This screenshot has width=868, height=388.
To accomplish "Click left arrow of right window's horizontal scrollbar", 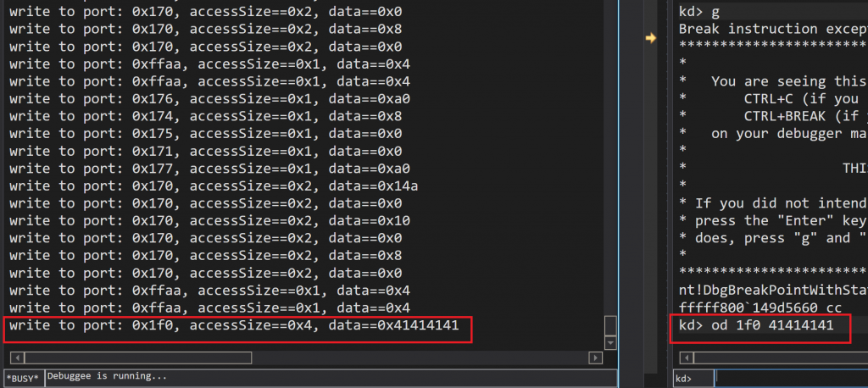I will (x=687, y=358).
